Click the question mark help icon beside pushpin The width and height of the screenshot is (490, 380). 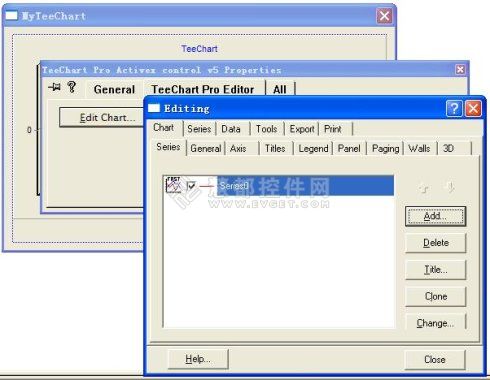(x=72, y=87)
